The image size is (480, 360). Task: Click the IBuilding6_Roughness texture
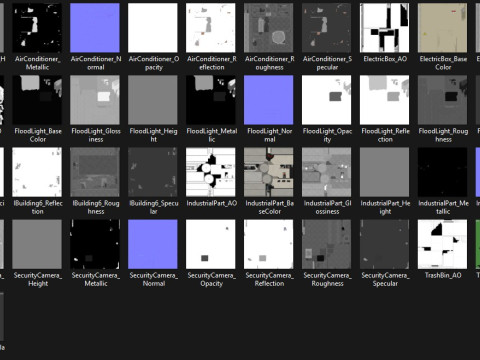(95, 172)
